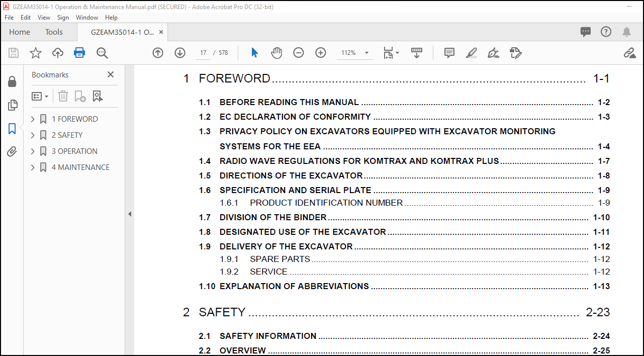The image size is (644, 356).
Task: Switch to the Home tab
Action: (20, 32)
